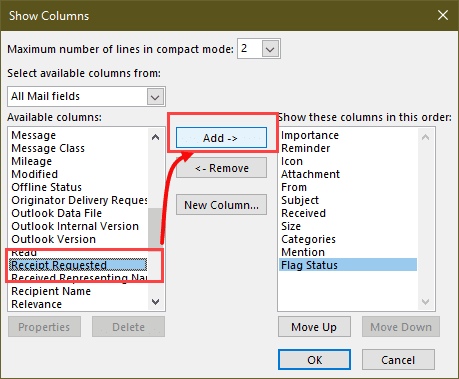Select Outlook Internal Version field
459x379 pixels.
(79, 226)
